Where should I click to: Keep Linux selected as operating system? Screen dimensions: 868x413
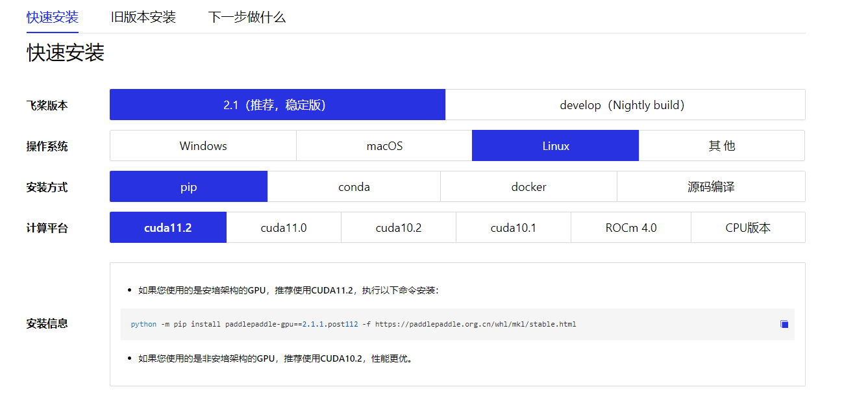(555, 145)
